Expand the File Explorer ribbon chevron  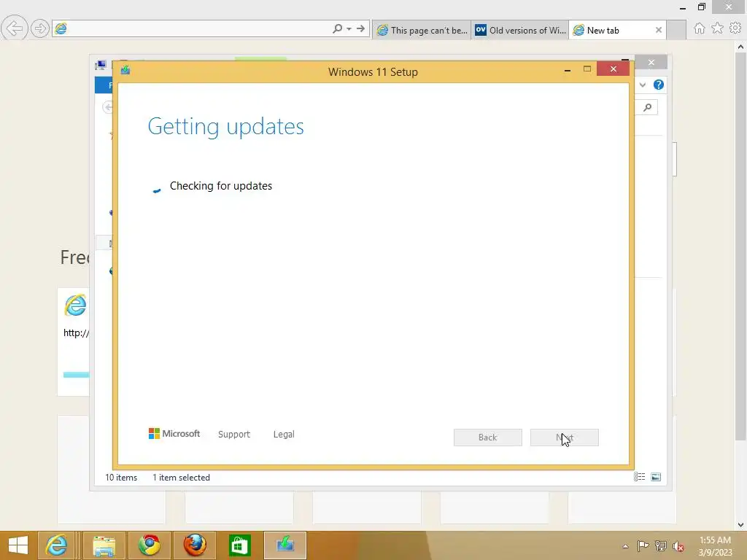point(642,85)
